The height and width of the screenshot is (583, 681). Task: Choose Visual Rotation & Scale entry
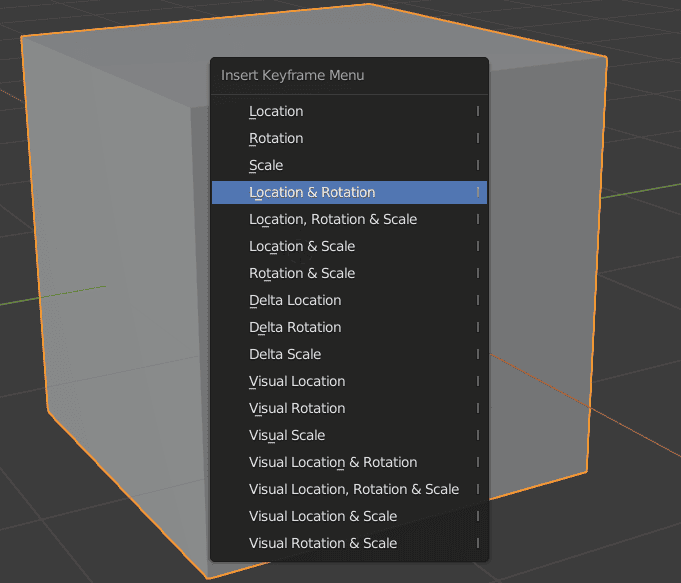click(x=349, y=543)
